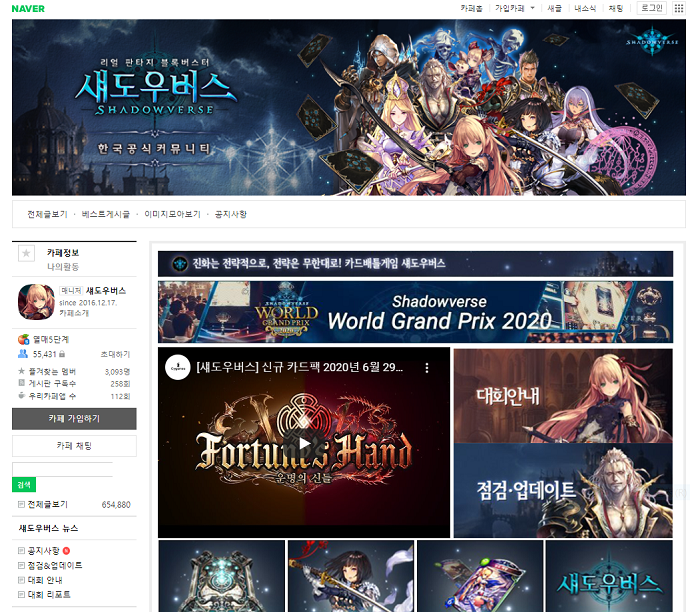Click the 대회 안내 board icon

tap(21, 580)
